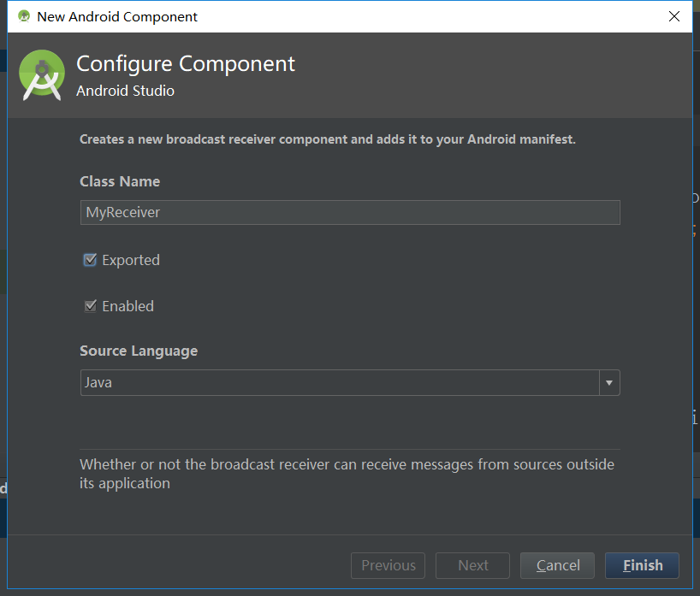Expand the Source Language dropdown arrow

pos(609,383)
